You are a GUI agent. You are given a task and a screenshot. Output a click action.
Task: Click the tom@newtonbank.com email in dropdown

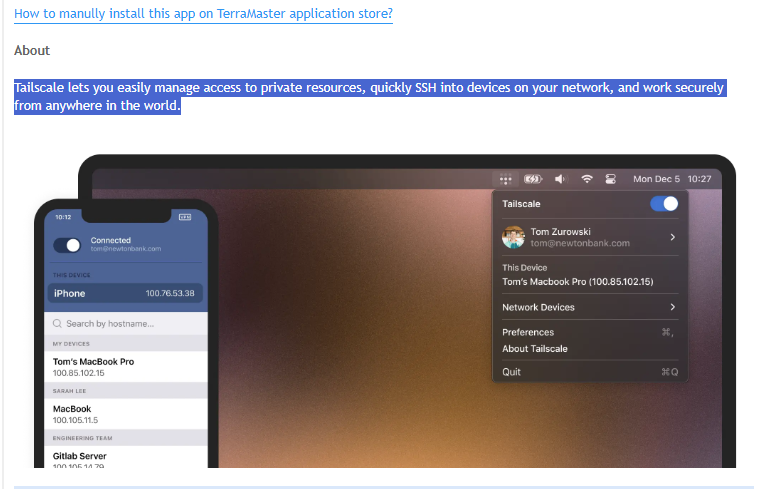[x=580, y=243]
